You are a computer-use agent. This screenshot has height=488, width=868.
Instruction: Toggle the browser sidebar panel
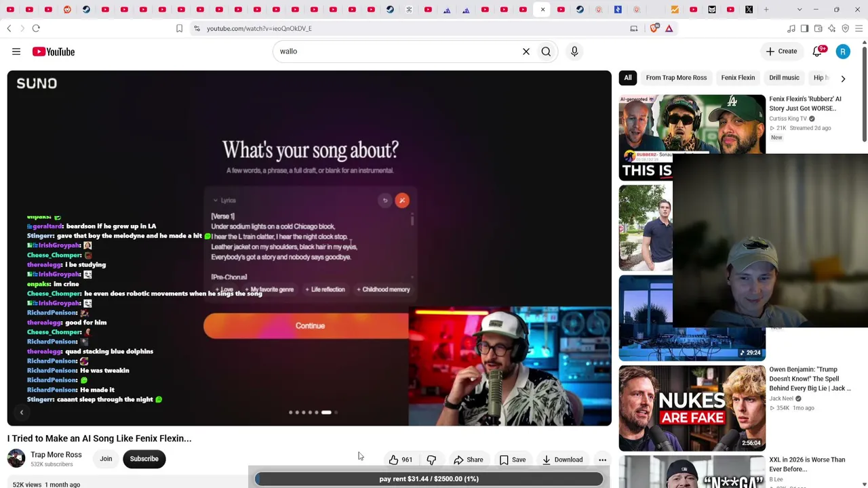[804, 28]
